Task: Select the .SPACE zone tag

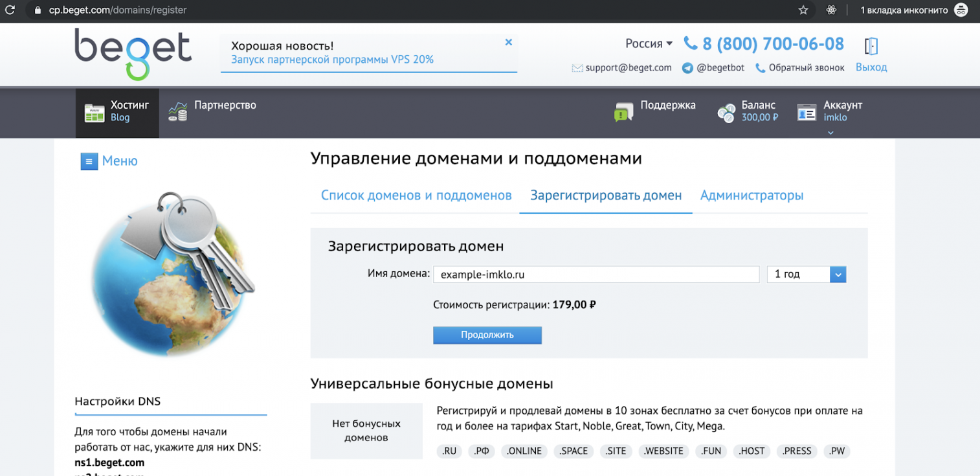Action: coord(574,451)
